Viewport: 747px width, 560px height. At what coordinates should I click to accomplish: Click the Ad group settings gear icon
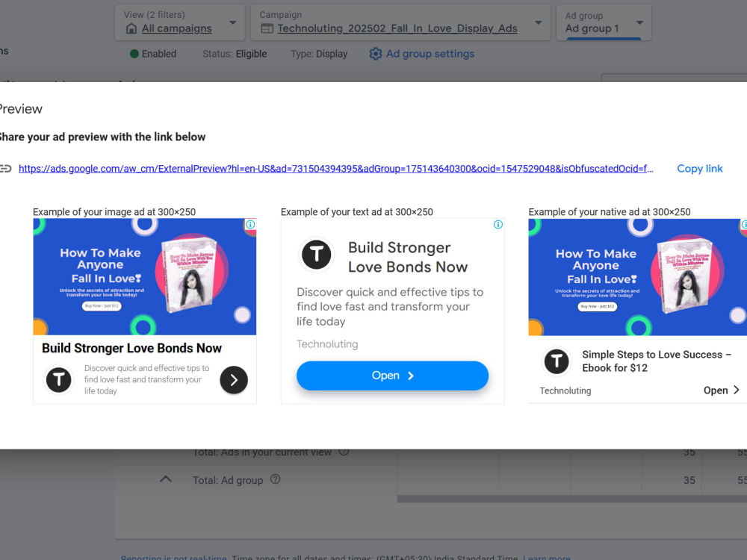376,54
